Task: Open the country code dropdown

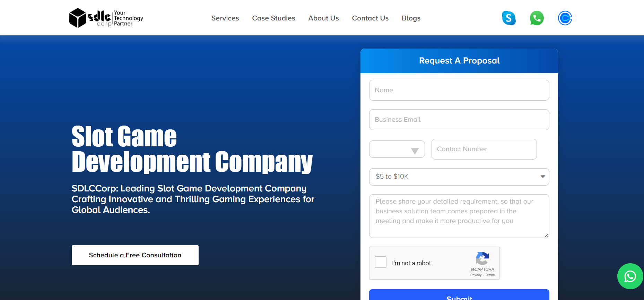Action: (397, 149)
